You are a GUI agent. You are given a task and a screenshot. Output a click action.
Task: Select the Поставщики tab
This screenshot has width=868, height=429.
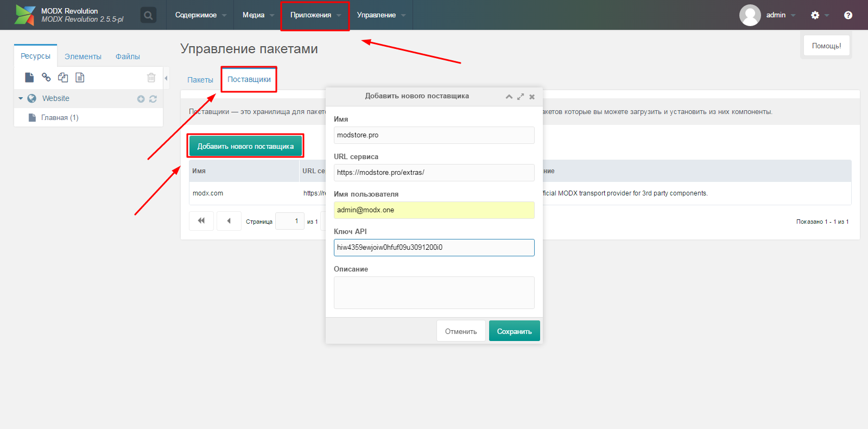pos(249,79)
